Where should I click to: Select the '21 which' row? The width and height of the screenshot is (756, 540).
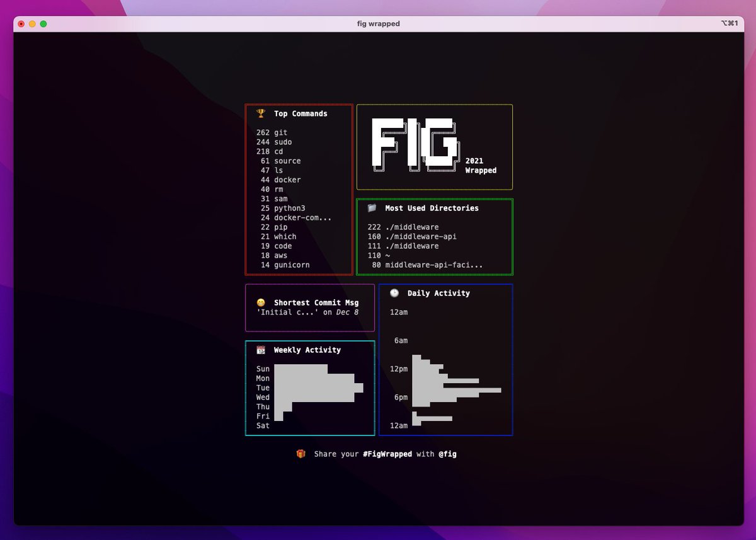[x=278, y=236]
